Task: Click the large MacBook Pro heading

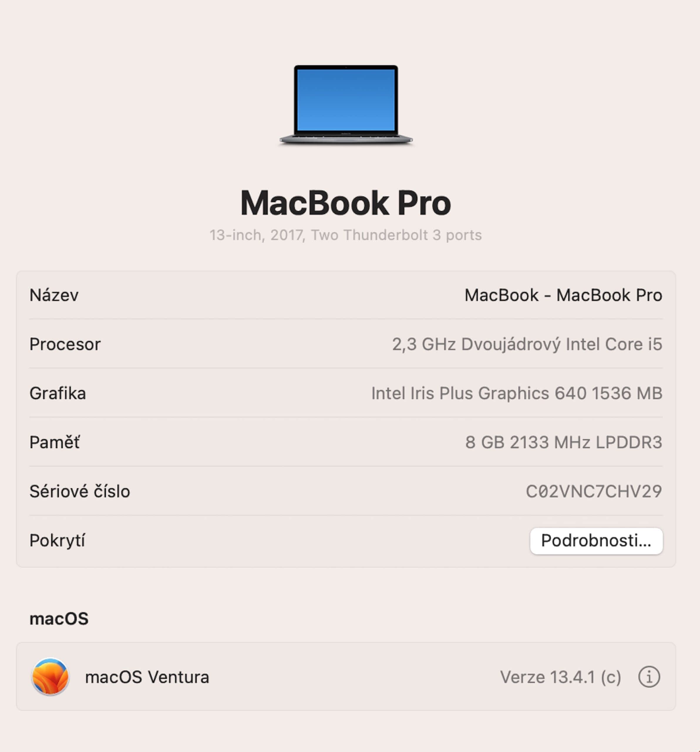Action: (346, 203)
